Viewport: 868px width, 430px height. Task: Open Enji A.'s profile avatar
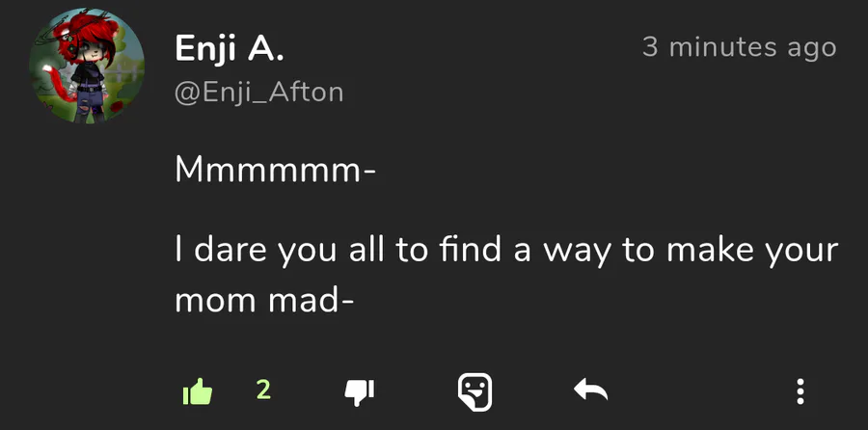pos(87,66)
